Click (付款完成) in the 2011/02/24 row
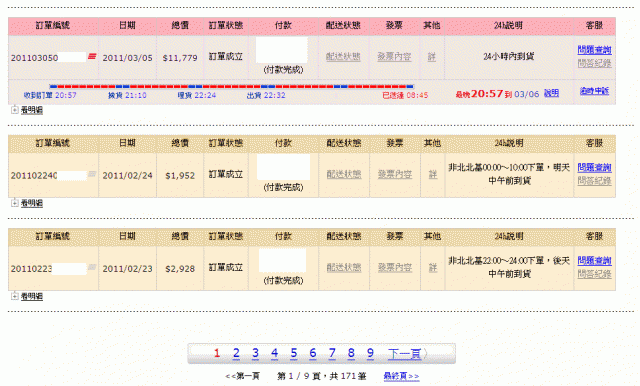The height and width of the screenshot is (386, 640). click(283, 187)
